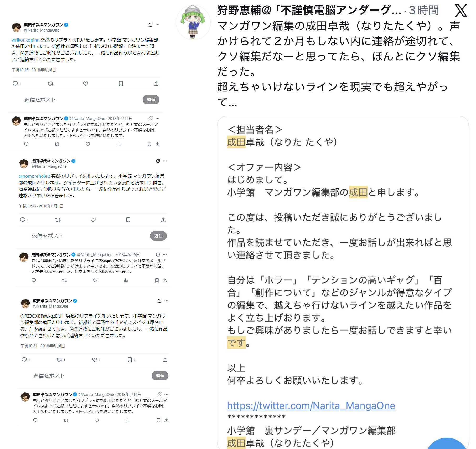Open the @nomorehole2 mention link

[x=34, y=176]
